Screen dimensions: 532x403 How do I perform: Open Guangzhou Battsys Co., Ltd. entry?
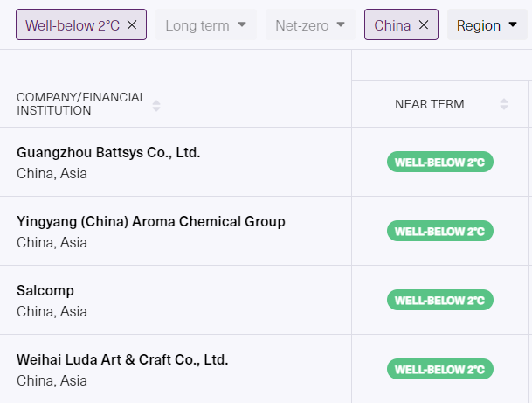(x=108, y=153)
